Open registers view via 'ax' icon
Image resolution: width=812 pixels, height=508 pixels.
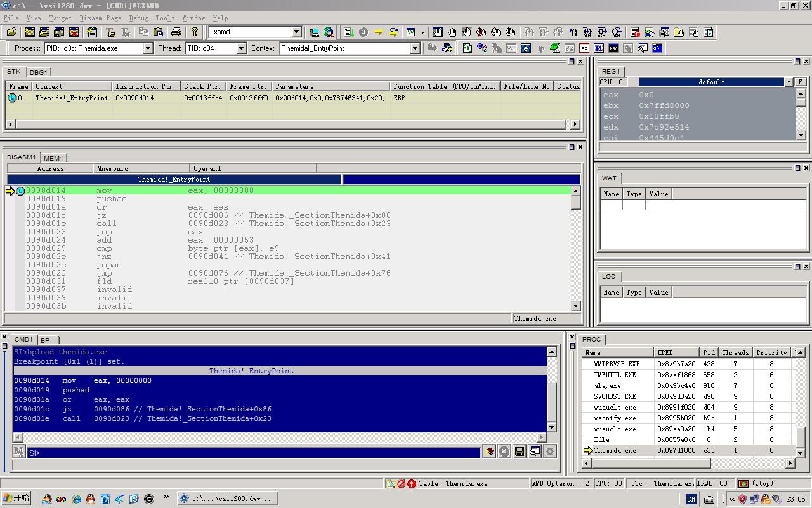coord(584,48)
